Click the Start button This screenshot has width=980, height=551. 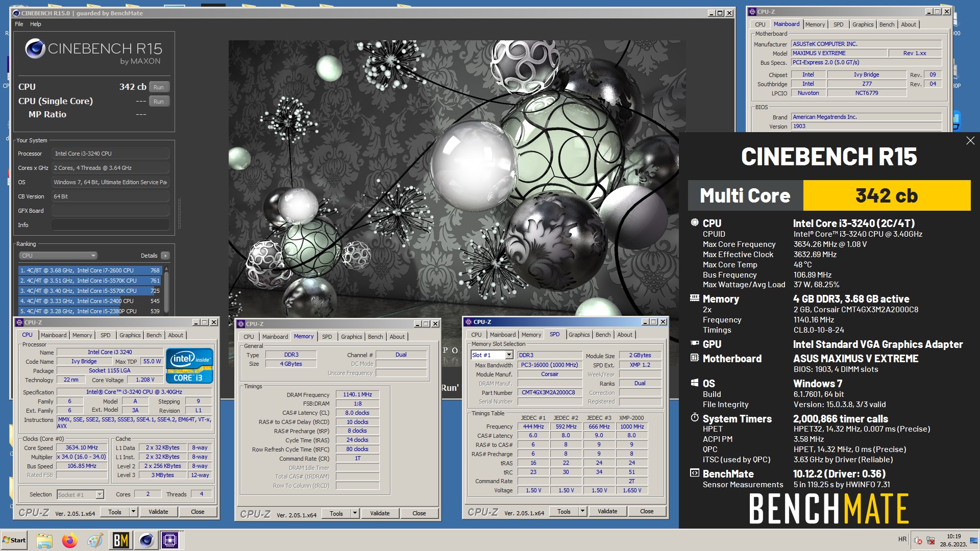14,540
